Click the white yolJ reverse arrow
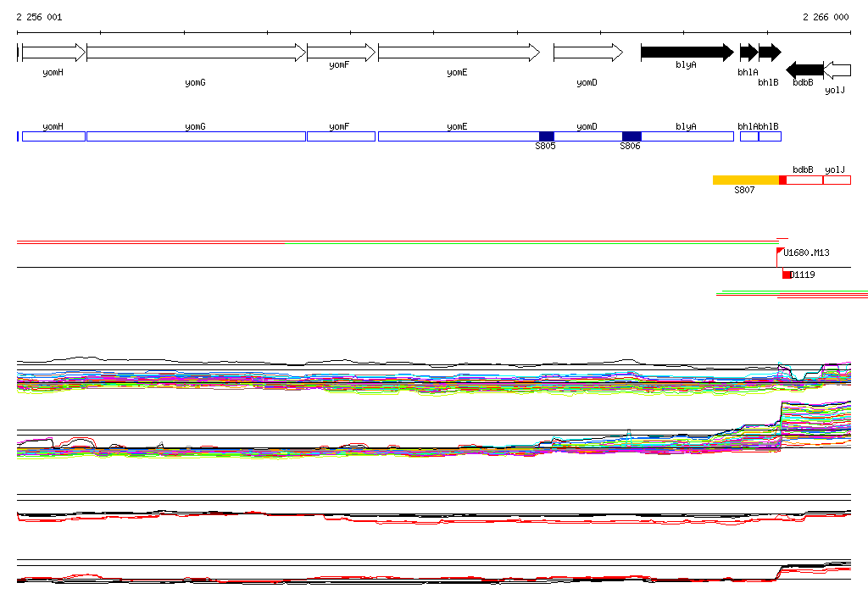The image size is (868, 605). [837, 70]
